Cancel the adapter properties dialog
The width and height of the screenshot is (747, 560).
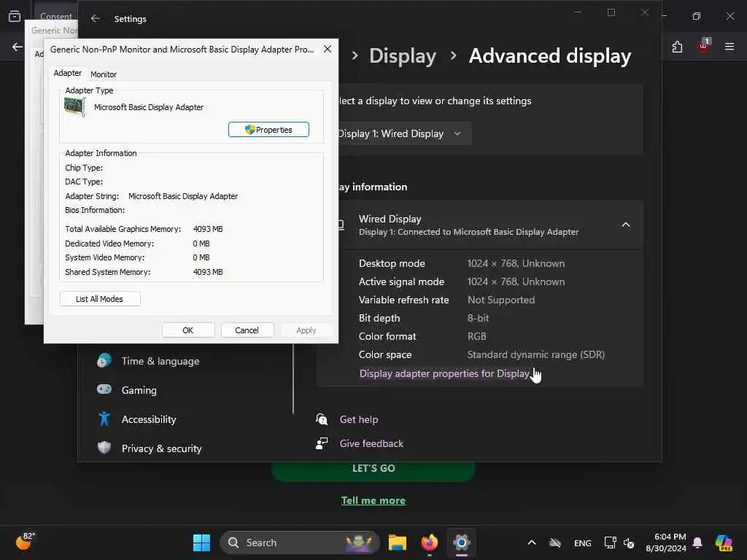247,330
